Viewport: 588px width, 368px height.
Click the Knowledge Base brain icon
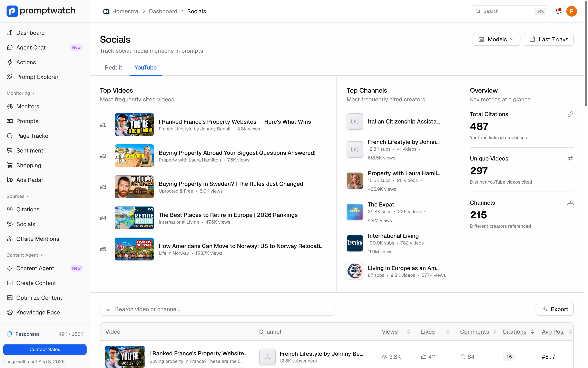pos(10,312)
